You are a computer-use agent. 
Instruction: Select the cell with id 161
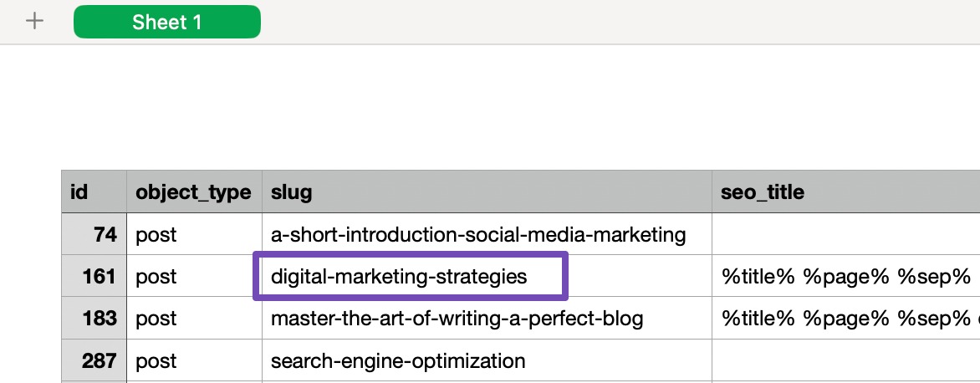point(94,276)
